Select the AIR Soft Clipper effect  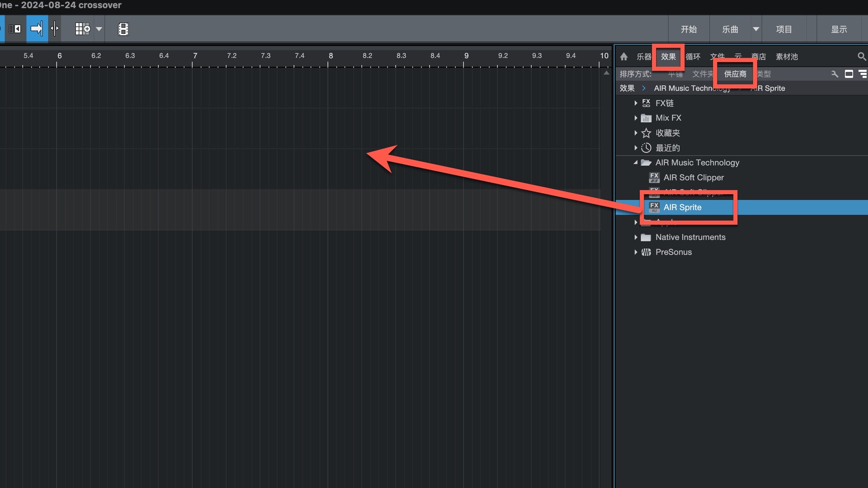pos(693,178)
